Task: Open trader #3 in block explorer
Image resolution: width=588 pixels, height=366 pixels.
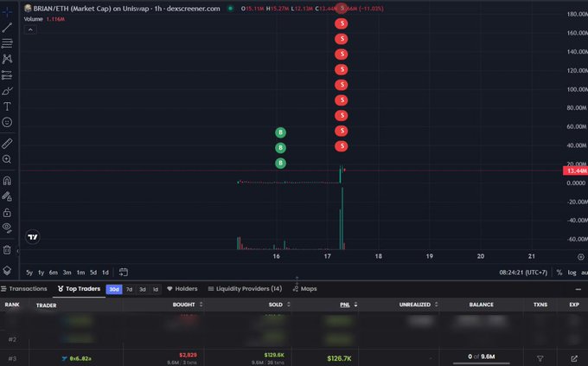Action: tap(574, 358)
